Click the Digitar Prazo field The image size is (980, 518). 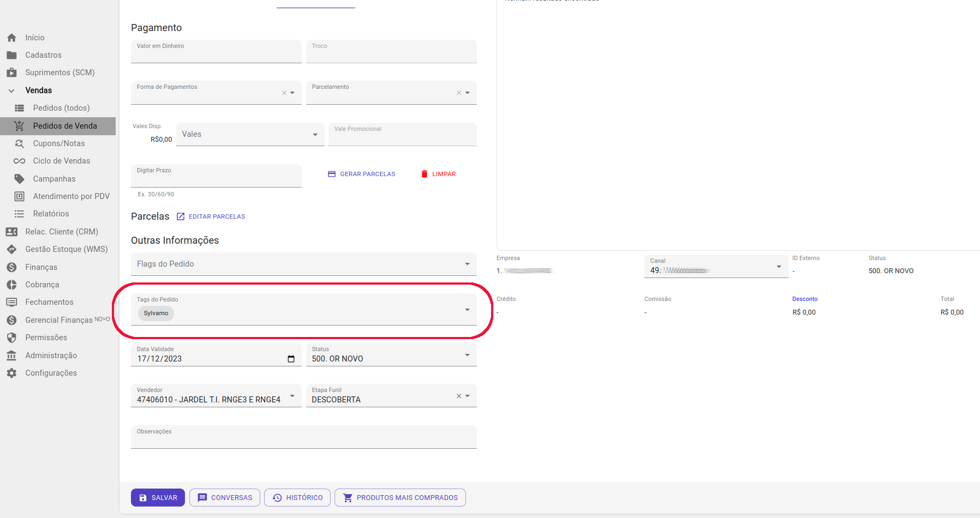click(x=216, y=176)
